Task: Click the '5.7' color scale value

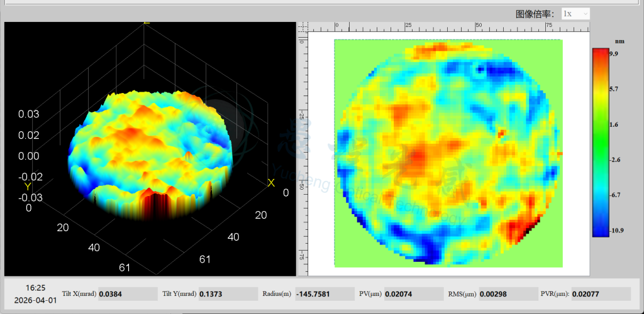Action: click(x=615, y=89)
